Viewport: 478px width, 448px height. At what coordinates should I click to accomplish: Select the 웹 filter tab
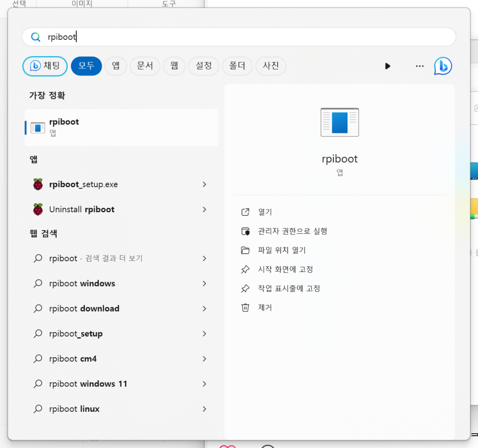174,66
